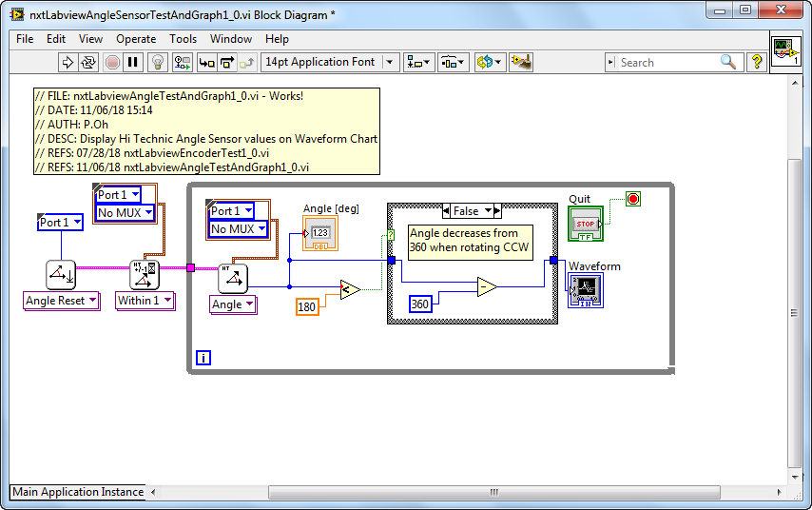Click case structure next-case arrow

(x=497, y=211)
